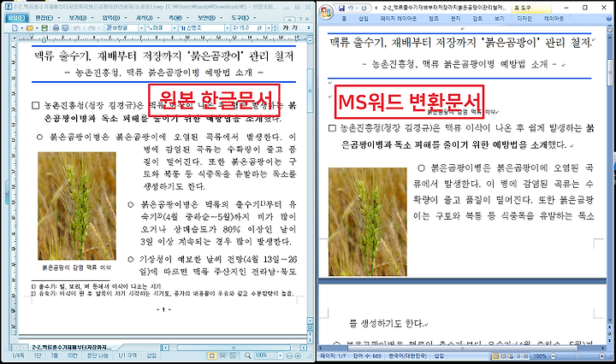Toggle italic 가 in Hangul toolbar

click(294, 28)
